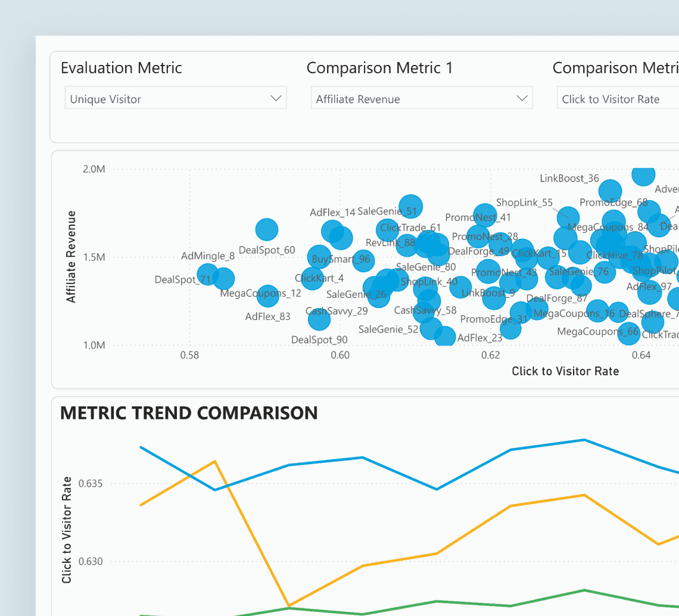Image resolution: width=679 pixels, height=616 pixels.
Task: Select the DealSpot_71 data label
Action: 182,279
